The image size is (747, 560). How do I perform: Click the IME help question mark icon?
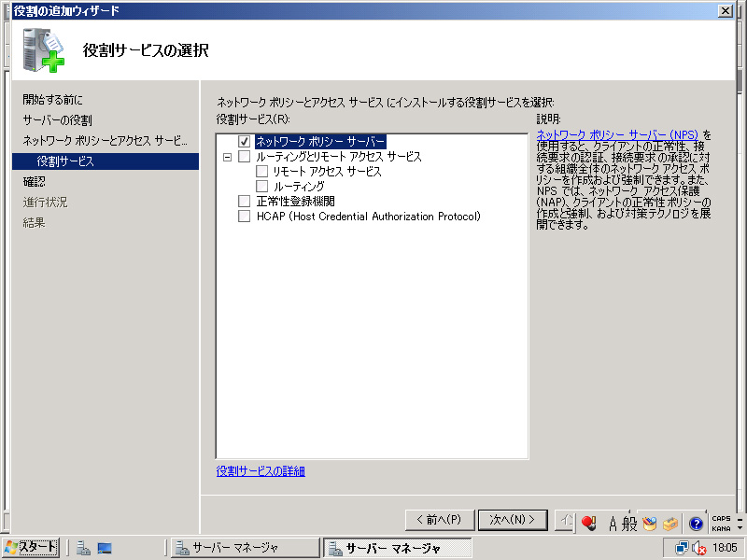point(696,524)
